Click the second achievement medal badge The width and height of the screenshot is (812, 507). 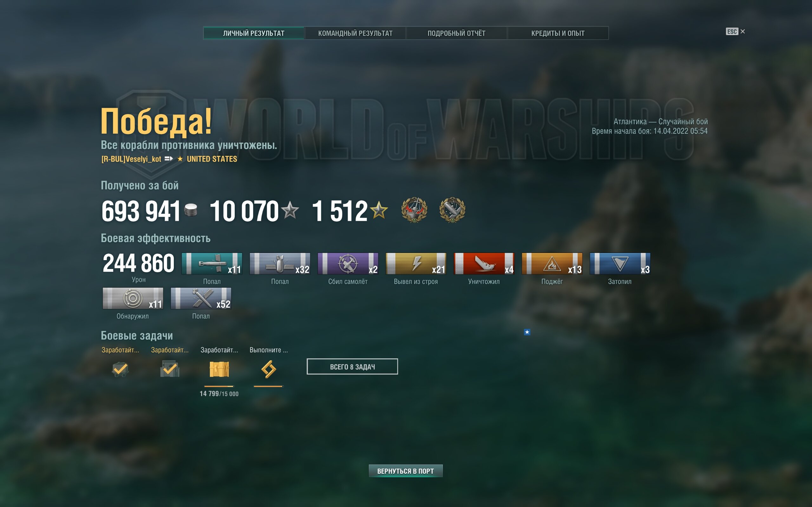tap(452, 210)
